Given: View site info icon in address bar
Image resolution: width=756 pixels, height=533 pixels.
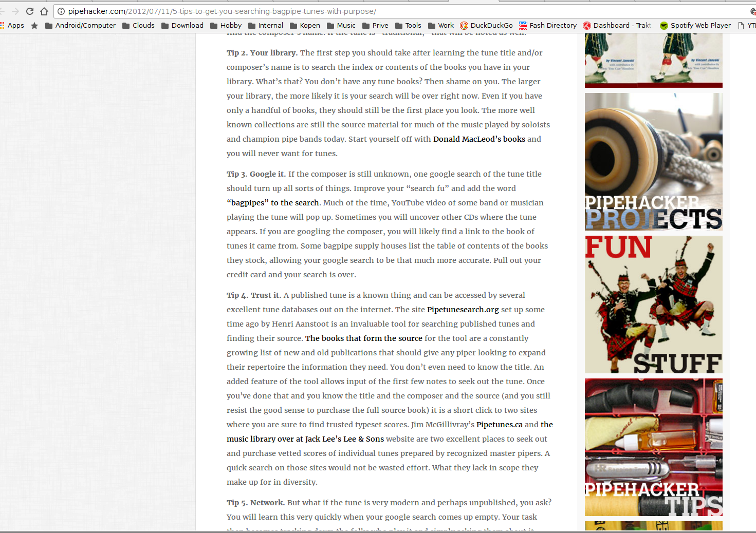Looking at the screenshot, I should pyautogui.click(x=61, y=11).
